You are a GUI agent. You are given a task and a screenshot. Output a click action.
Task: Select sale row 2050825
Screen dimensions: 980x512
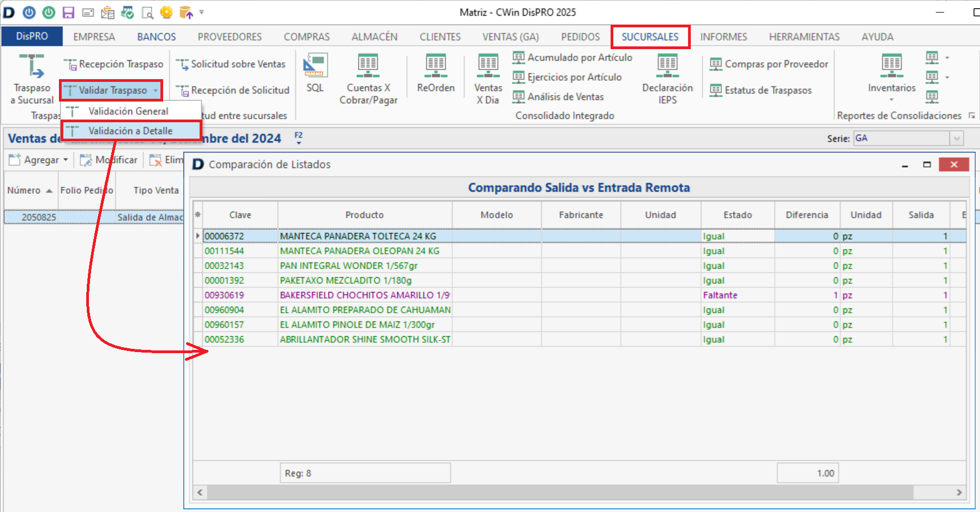point(94,217)
